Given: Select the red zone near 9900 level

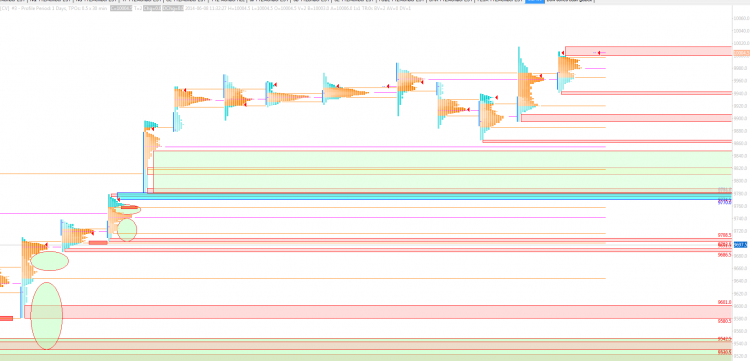Looking at the screenshot, I should pyautogui.click(x=626, y=118).
